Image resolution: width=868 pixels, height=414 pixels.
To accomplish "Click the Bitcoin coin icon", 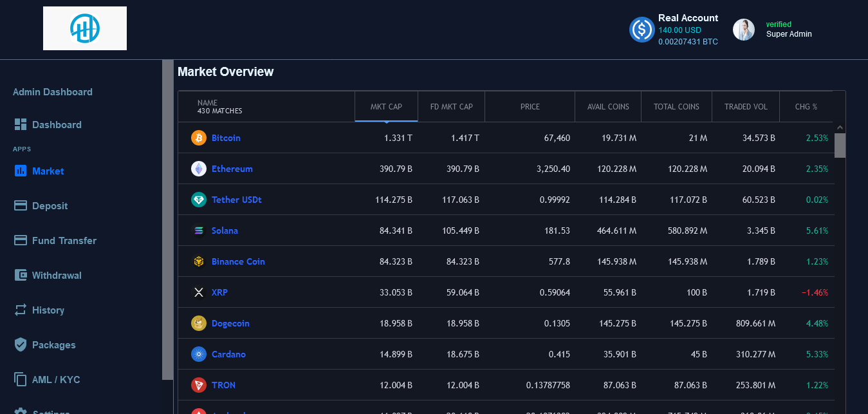I will point(199,138).
